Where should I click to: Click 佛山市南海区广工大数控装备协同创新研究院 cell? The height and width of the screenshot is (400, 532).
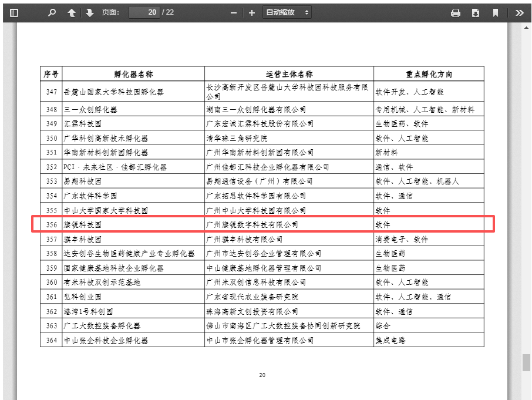click(x=289, y=326)
